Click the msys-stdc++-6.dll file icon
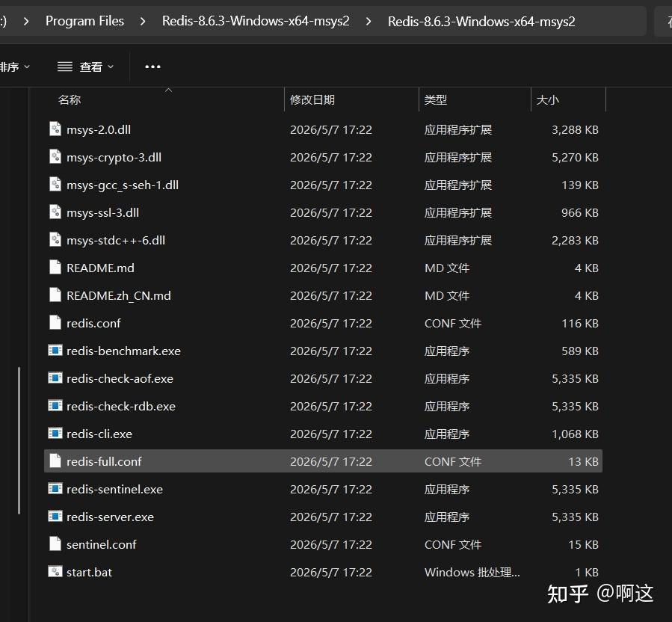The height and width of the screenshot is (622, 672). coord(55,240)
